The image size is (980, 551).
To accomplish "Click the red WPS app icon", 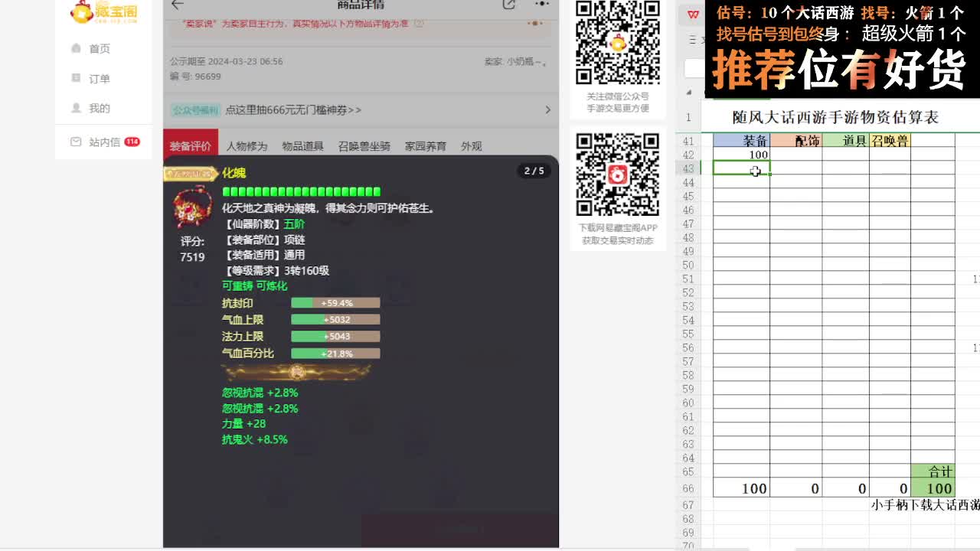I will (691, 14).
